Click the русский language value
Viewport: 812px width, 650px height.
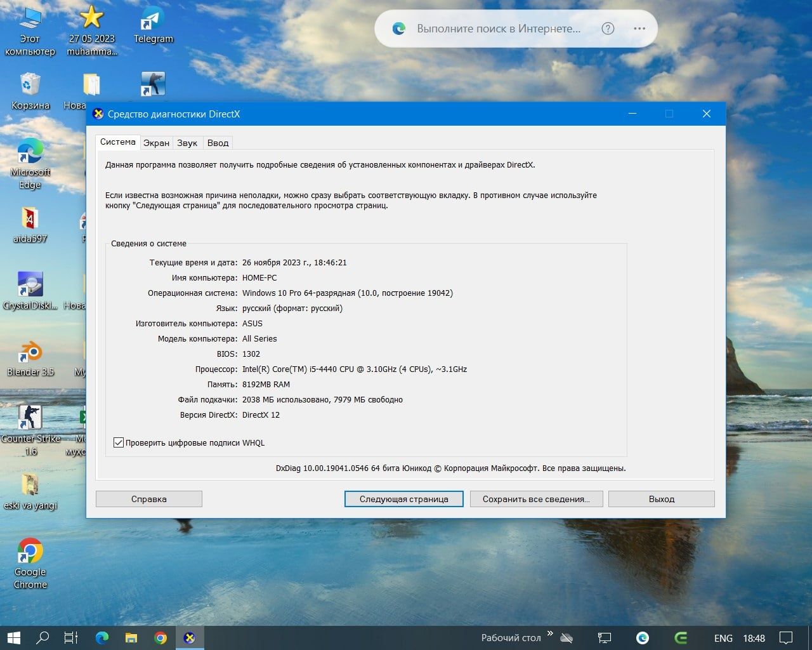coord(292,308)
